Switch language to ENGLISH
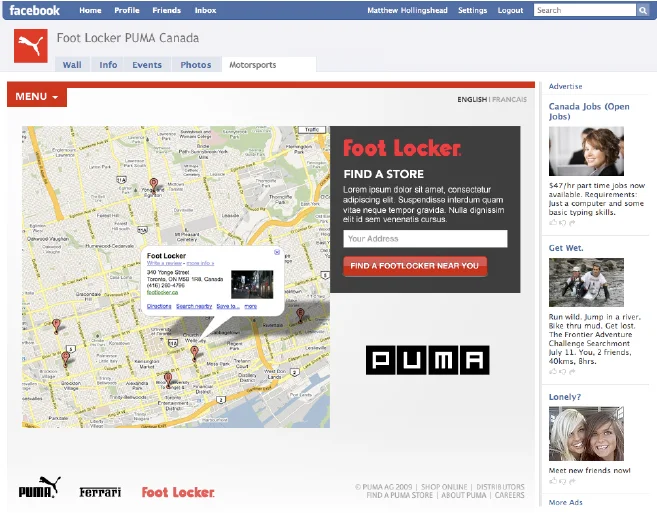The width and height of the screenshot is (657, 513). 472,99
